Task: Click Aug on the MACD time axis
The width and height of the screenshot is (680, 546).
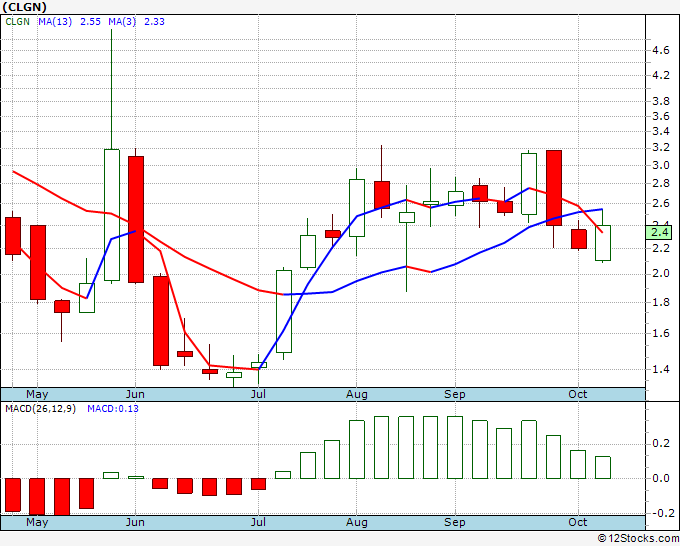Action: (356, 522)
